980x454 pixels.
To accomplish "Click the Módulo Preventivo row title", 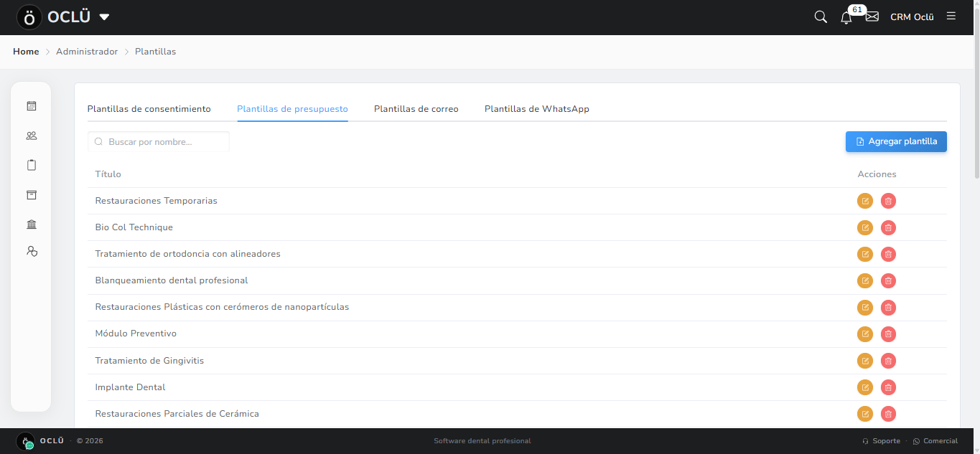I will [136, 334].
